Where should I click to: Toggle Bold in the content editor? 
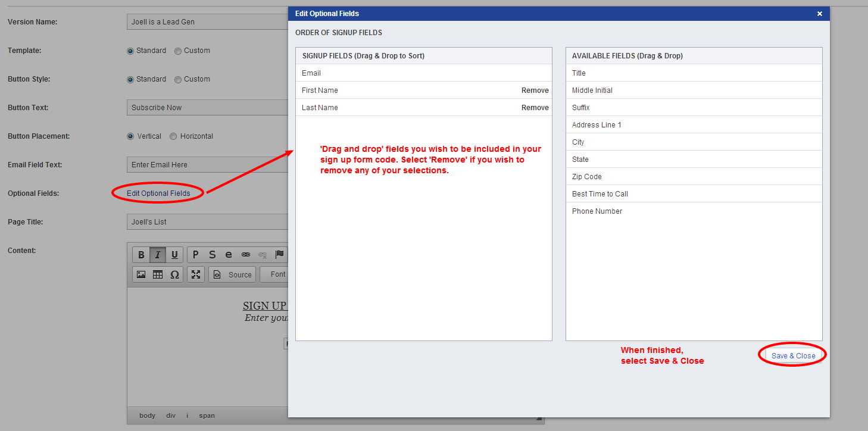pos(141,255)
